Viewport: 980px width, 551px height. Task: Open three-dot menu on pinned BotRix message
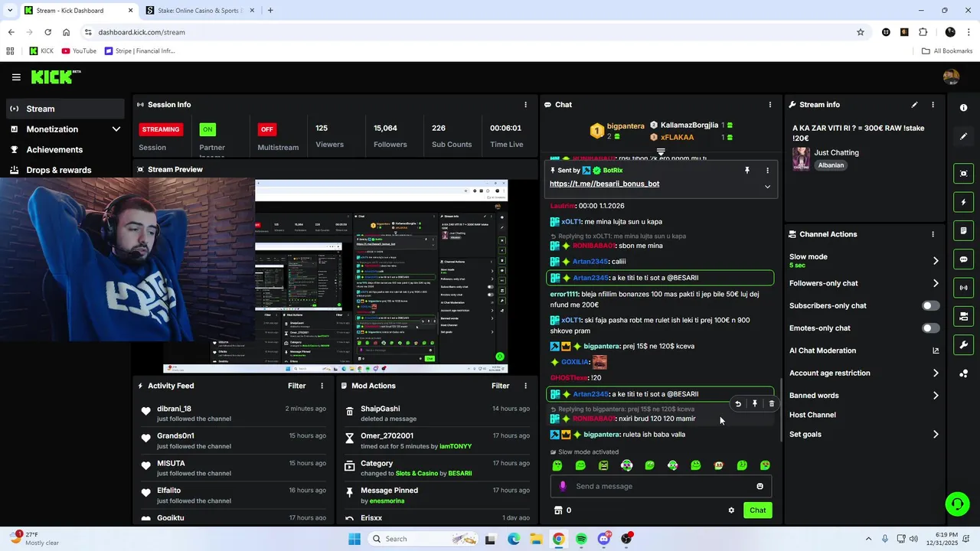tap(767, 171)
